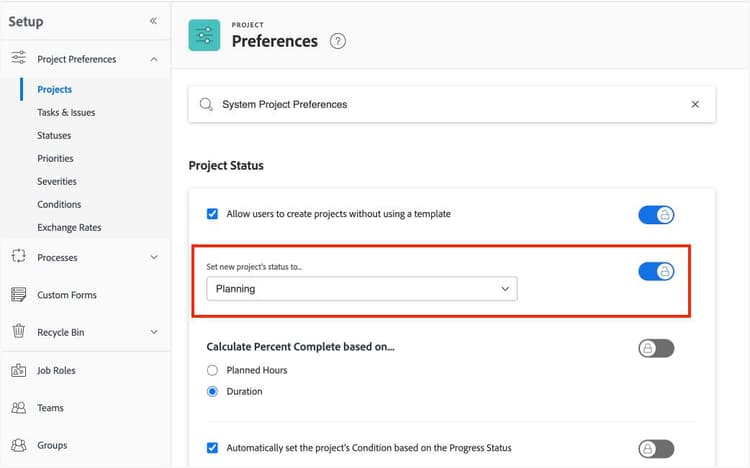Image resolution: width=750 pixels, height=468 pixels.
Task: Toggle lock switch for Calculate Percent Complete
Action: pos(656,348)
